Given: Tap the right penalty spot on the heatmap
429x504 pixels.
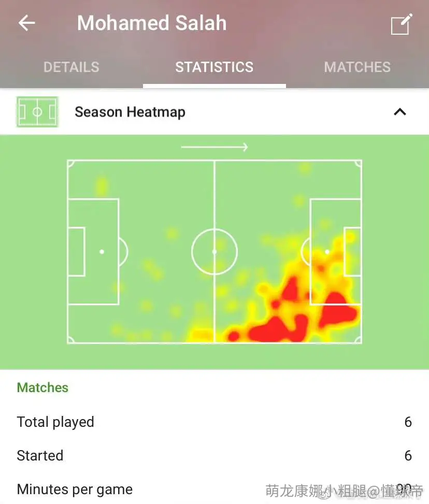Looking at the screenshot, I should tap(327, 252).
